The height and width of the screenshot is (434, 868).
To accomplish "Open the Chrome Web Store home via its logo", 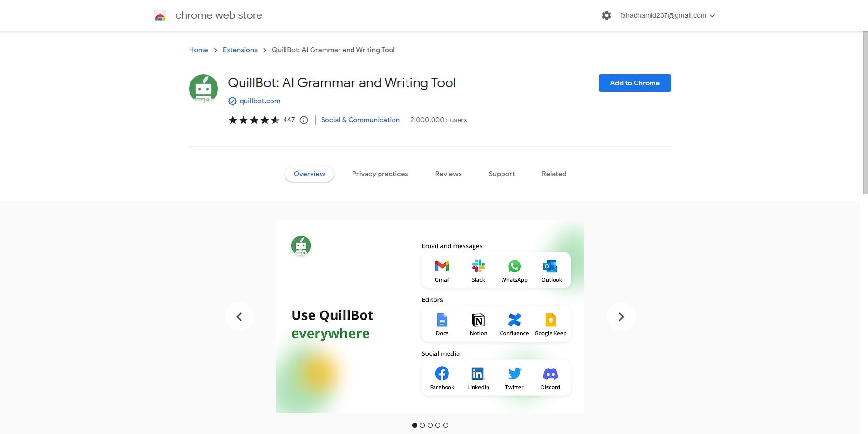I will [x=160, y=15].
